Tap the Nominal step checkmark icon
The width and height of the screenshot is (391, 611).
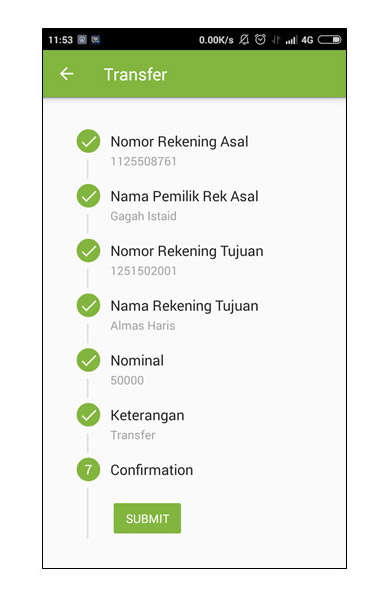click(x=88, y=360)
